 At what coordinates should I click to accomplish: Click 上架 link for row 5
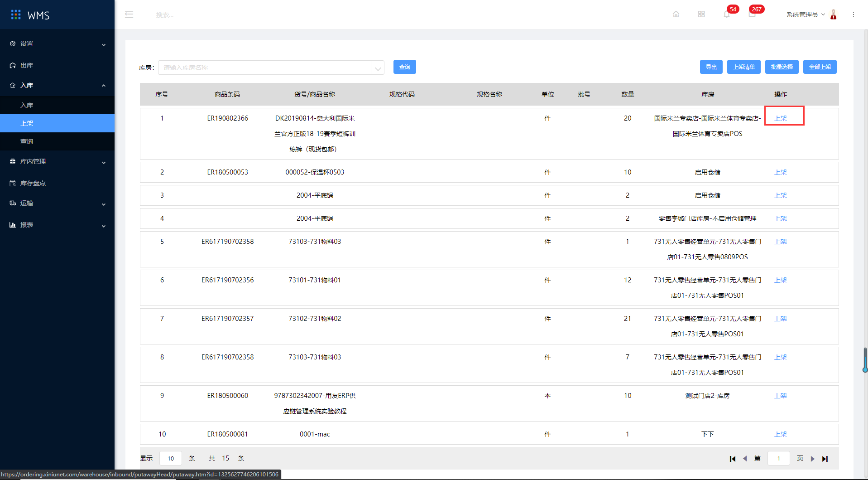[x=781, y=242]
